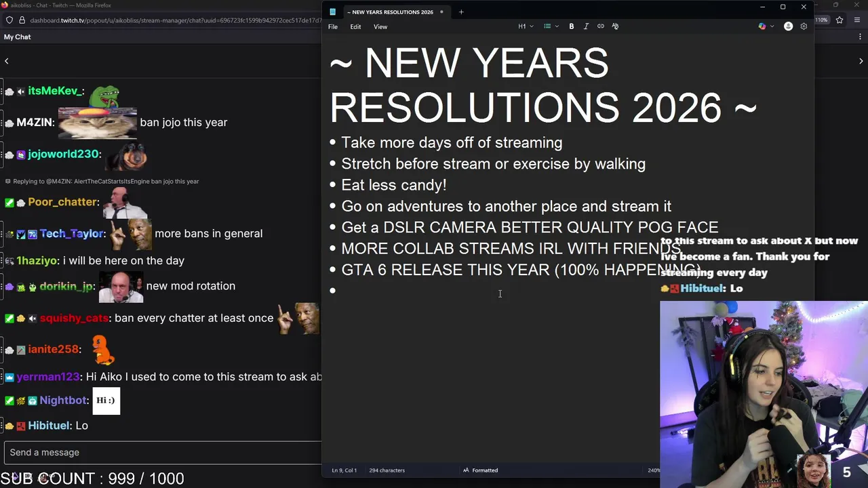Click the Firefox tracking protection shield icon
This screenshot has width=868, height=488.
click(x=9, y=20)
